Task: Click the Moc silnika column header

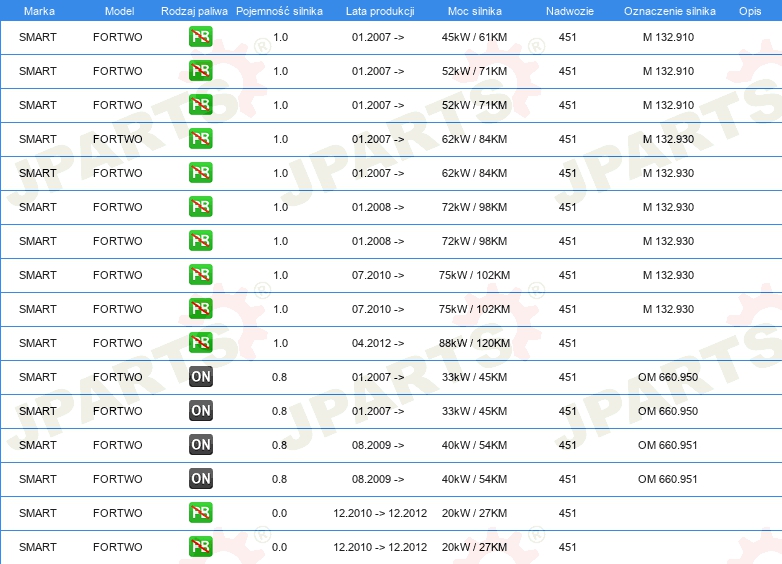Action: pyautogui.click(x=475, y=10)
